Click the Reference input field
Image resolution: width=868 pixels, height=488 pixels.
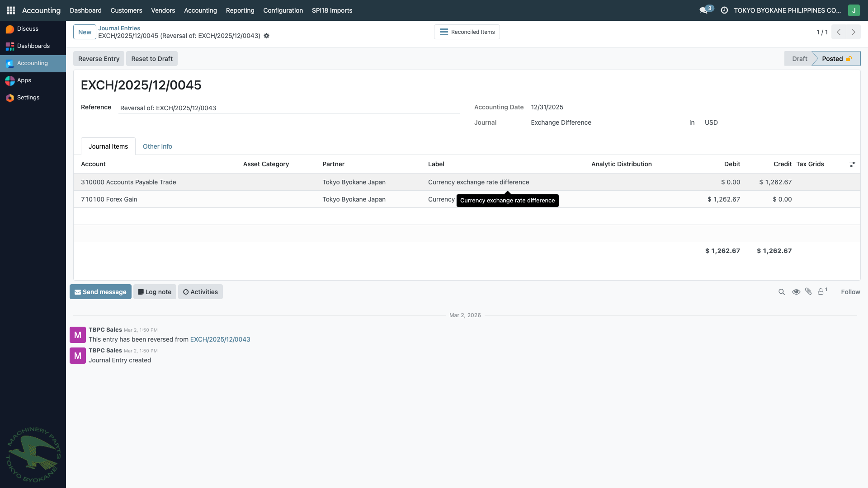click(x=288, y=108)
